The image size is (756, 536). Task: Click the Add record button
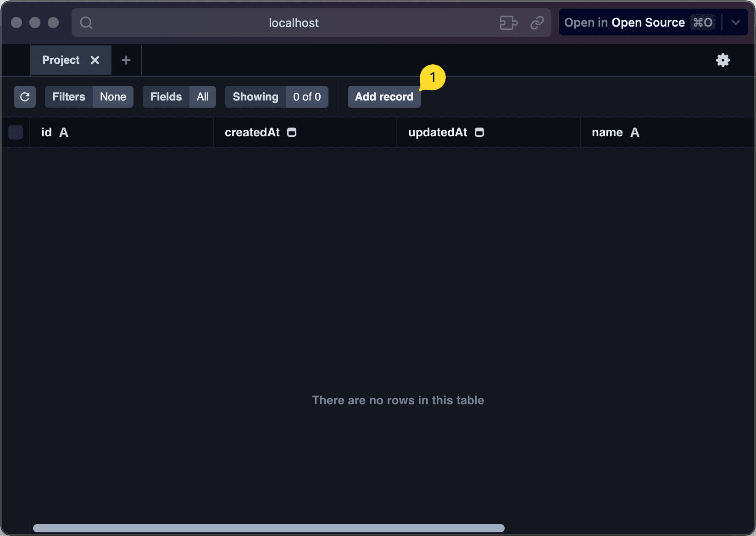384,97
